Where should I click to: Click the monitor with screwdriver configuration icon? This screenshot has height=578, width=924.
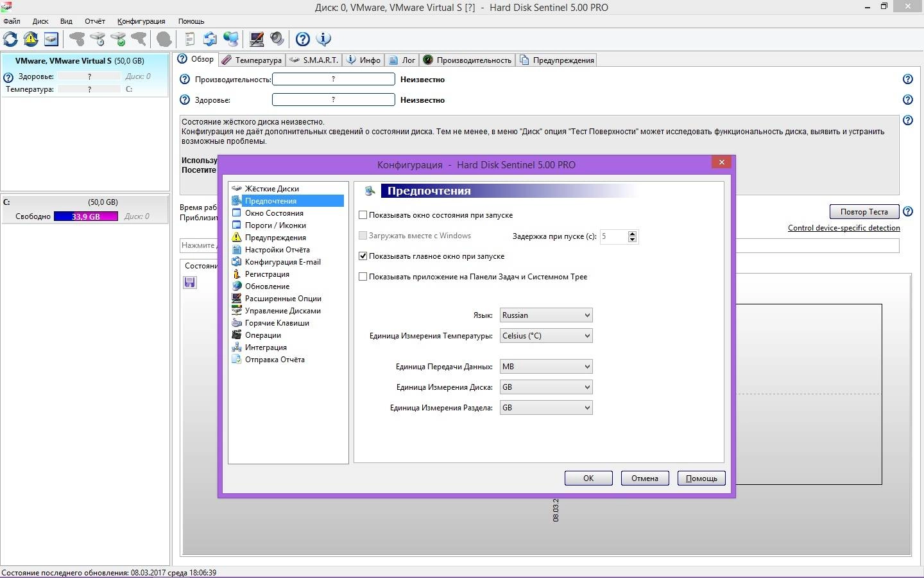(x=257, y=39)
